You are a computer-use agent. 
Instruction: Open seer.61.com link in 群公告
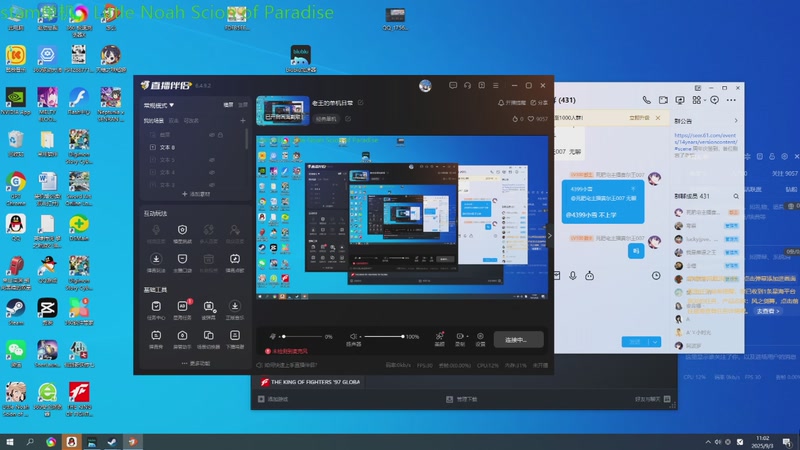[x=706, y=142]
